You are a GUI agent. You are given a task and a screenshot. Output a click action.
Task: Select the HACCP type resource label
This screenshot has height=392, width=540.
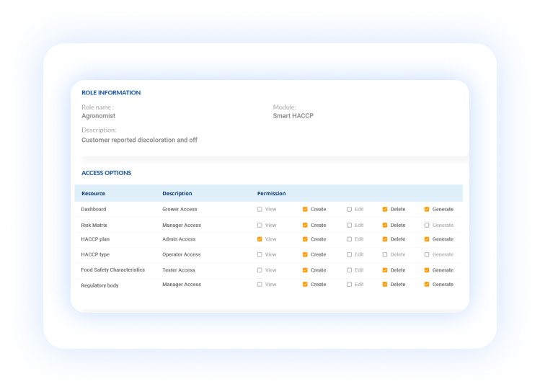(95, 254)
